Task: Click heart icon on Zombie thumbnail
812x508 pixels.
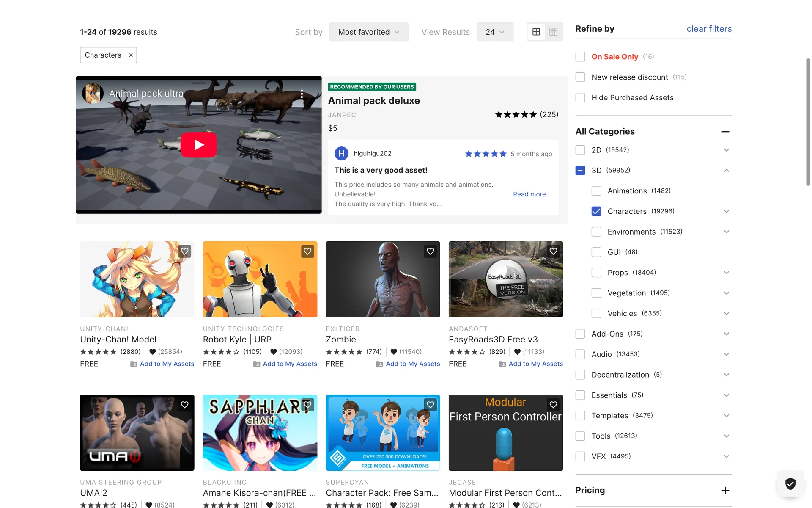Action: coord(430,251)
